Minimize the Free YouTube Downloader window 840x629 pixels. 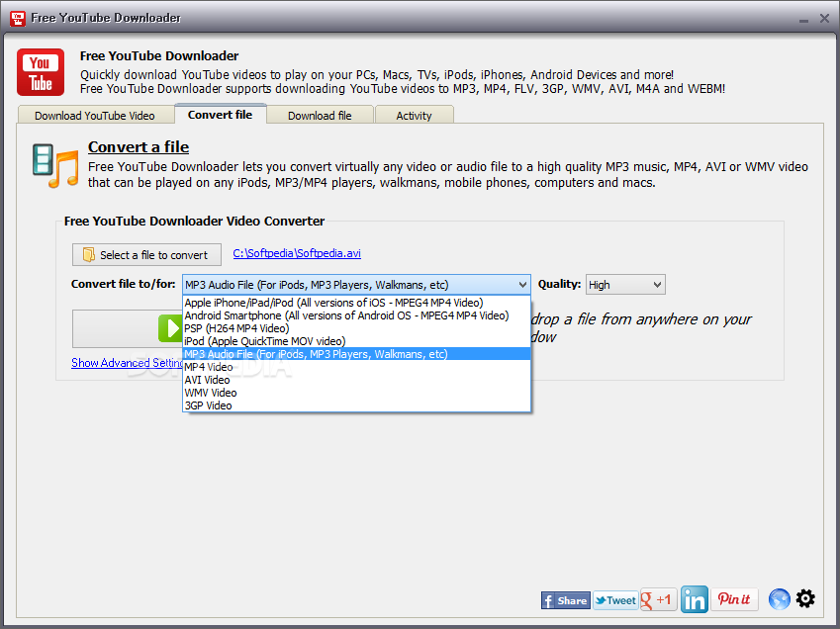coord(803,20)
